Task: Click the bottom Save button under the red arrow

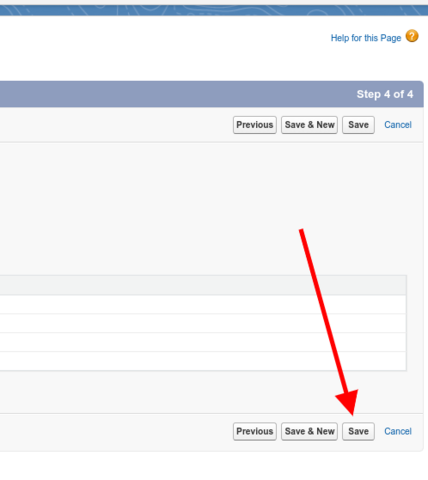Action: 358,431
